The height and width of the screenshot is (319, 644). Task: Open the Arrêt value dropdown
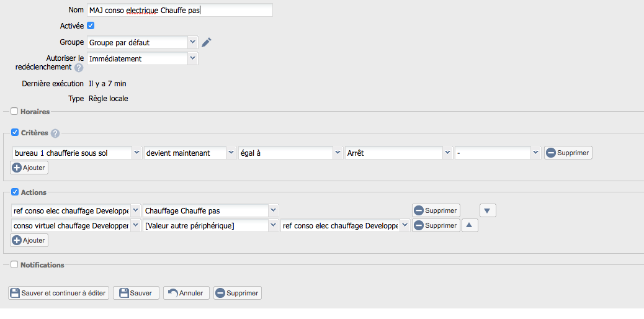[399, 153]
